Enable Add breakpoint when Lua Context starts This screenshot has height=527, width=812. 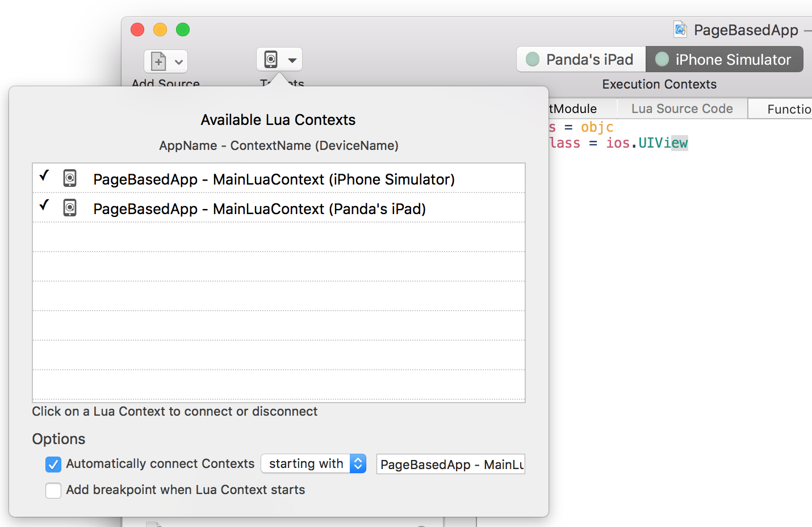pos(53,491)
